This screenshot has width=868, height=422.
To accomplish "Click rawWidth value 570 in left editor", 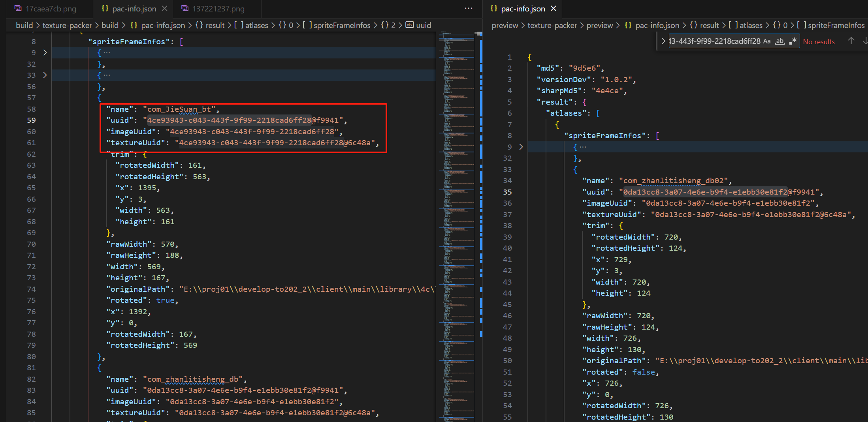I will (x=168, y=244).
